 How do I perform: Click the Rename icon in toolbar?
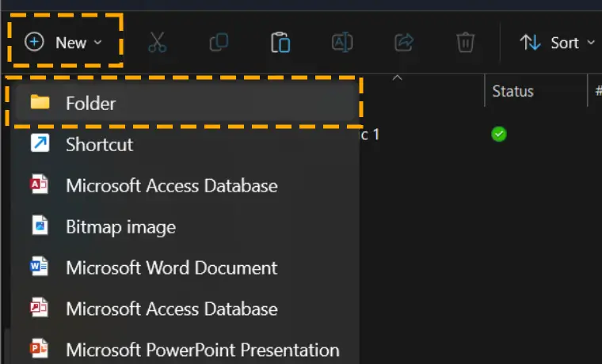tap(342, 42)
